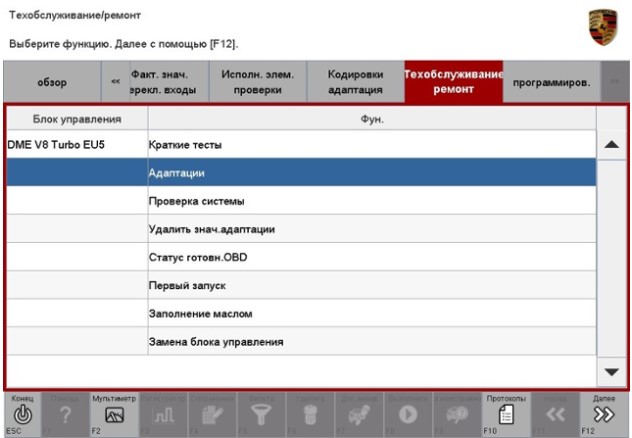Click the play circle icon in bottom toolbar
The width and height of the screenshot is (632, 438).
[407, 414]
